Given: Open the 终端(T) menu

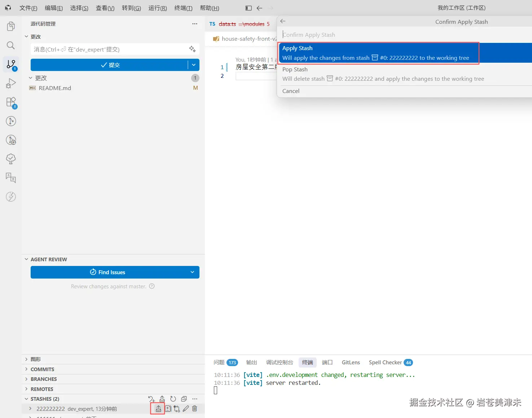Looking at the screenshot, I should click(x=183, y=8).
